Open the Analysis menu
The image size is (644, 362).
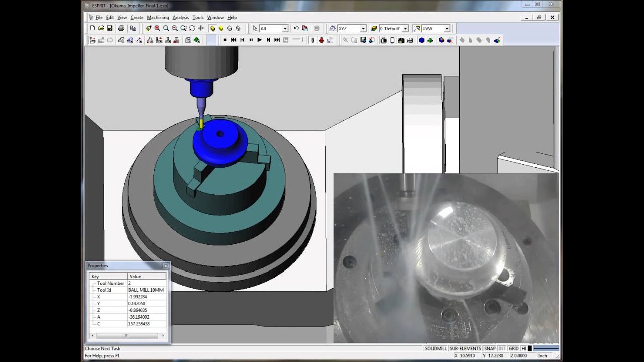point(181,17)
